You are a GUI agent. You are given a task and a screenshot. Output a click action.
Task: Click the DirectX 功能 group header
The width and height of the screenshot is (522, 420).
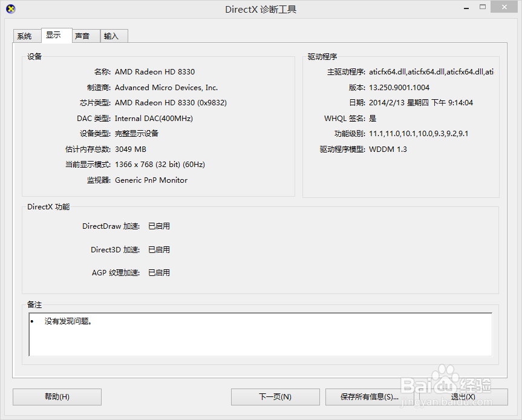click(48, 207)
